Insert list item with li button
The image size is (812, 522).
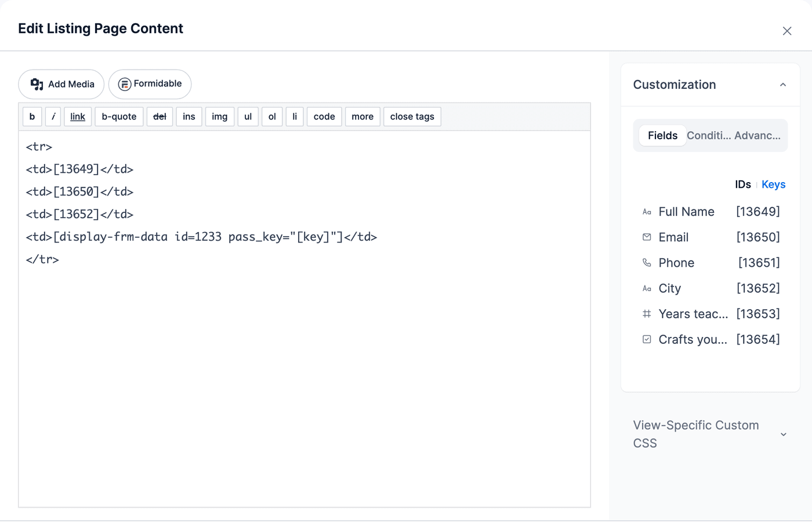tap(295, 117)
